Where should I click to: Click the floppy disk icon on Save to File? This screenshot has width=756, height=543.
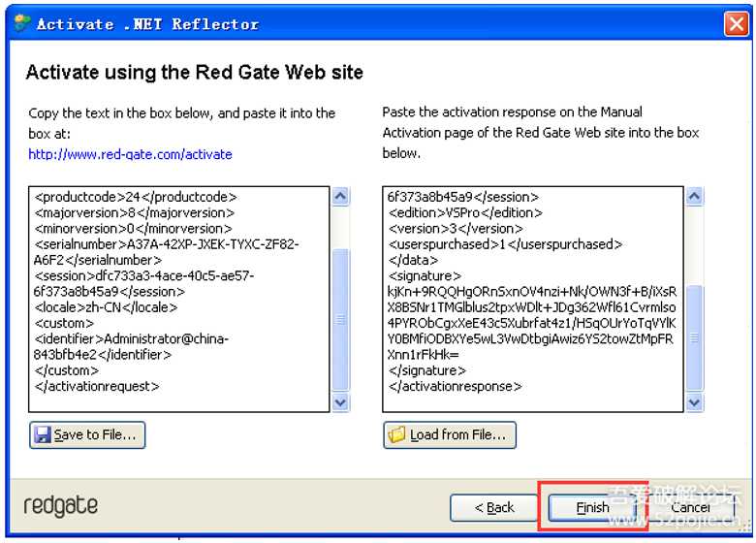pos(43,434)
